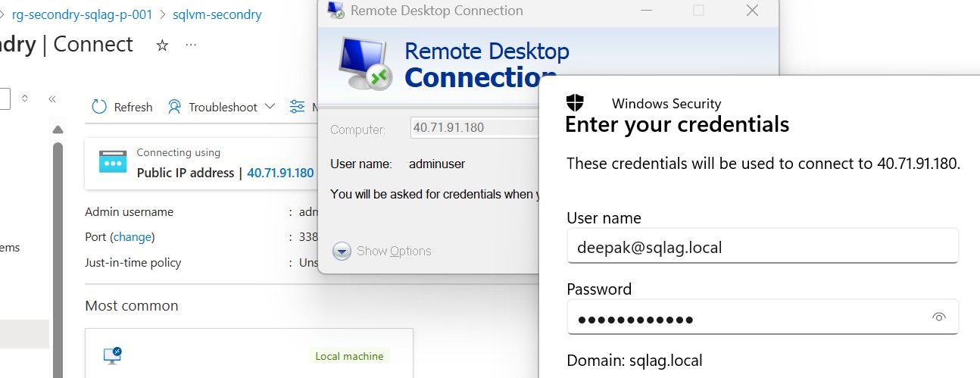The width and height of the screenshot is (980, 378).
Task: Close the Remote Desktop Connection window
Action: point(752,11)
